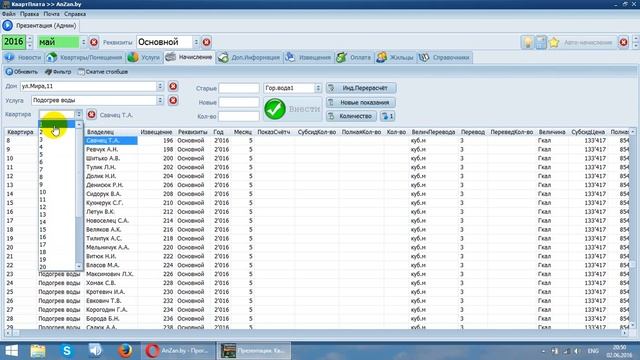Viewport: 640px width, 360px height.
Task: Open the Новости tab
Action: pyautogui.click(x=23, y=58)
